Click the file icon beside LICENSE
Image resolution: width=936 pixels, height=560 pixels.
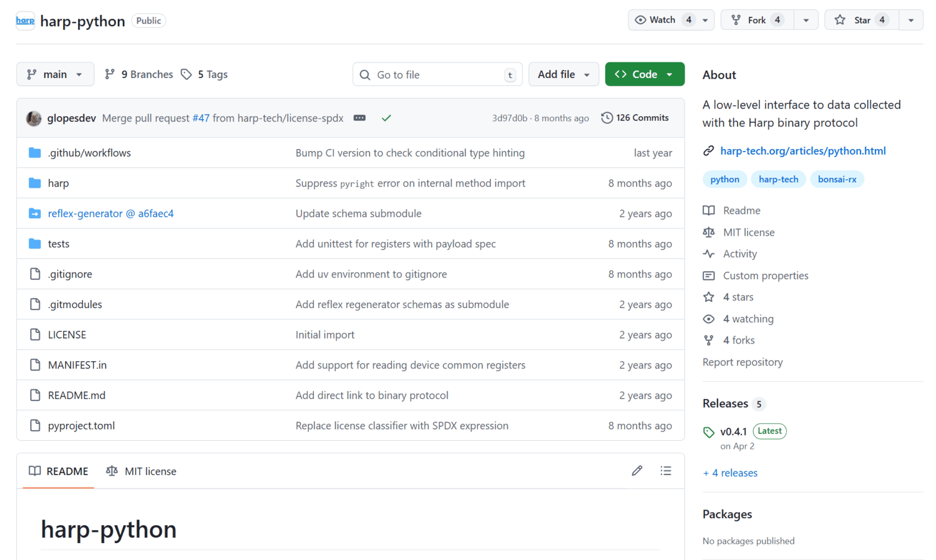click(x=35, y=335)
